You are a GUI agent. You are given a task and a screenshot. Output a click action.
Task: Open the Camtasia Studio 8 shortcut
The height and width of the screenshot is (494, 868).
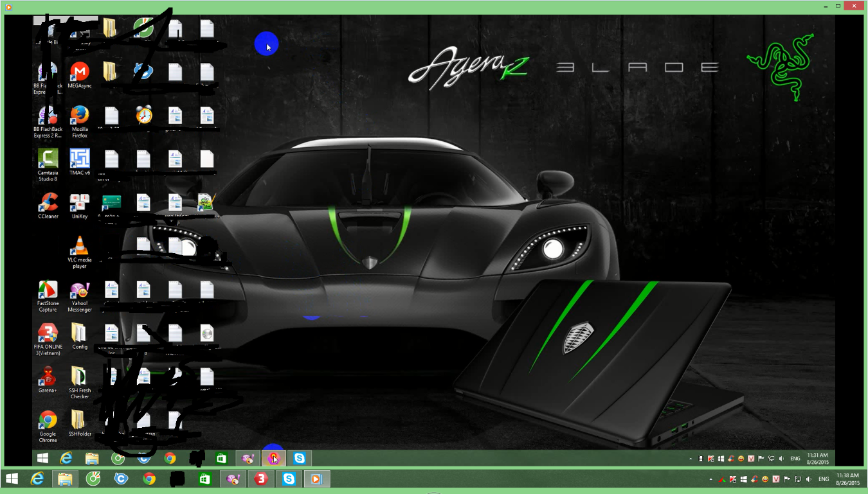pyautogui.click(x=48, y=159)
